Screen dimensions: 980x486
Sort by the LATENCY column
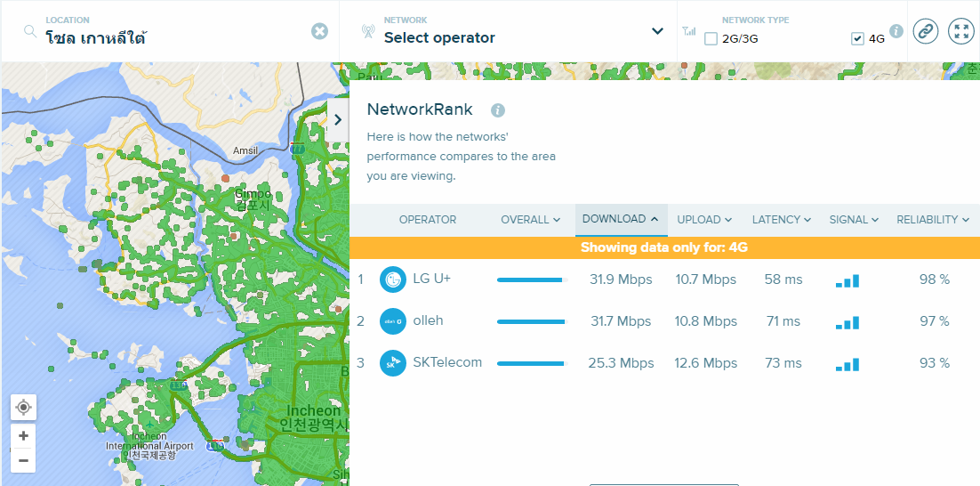(x=782, y=220)
